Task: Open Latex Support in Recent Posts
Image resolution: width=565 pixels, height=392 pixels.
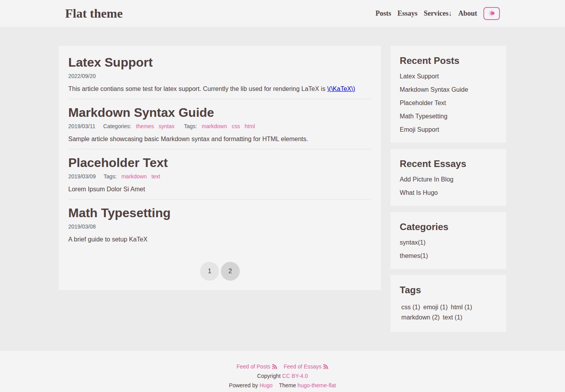Action: pyautogui.click(x=419, y=76)
